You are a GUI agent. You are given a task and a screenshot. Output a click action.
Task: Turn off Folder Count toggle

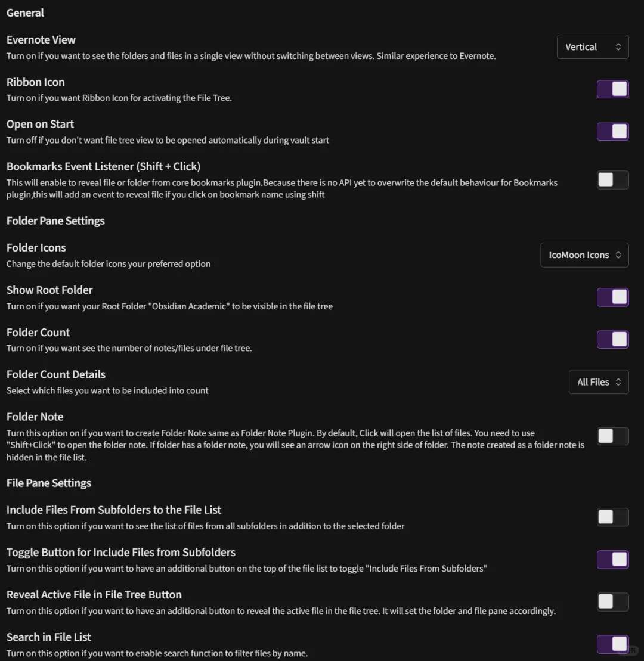click(612, 340)
